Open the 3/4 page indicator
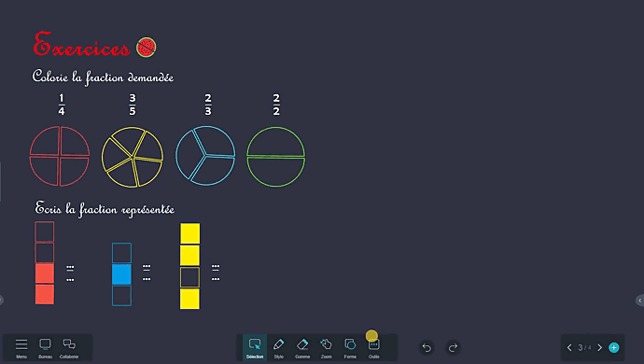The image size is (644, 364). pyautogui.click(x=584, y=347)
